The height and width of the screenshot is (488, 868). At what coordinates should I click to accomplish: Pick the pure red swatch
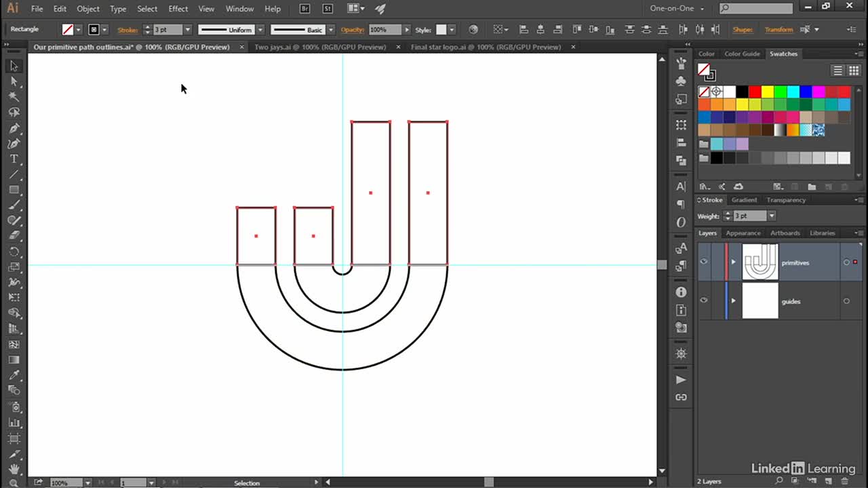755,91
